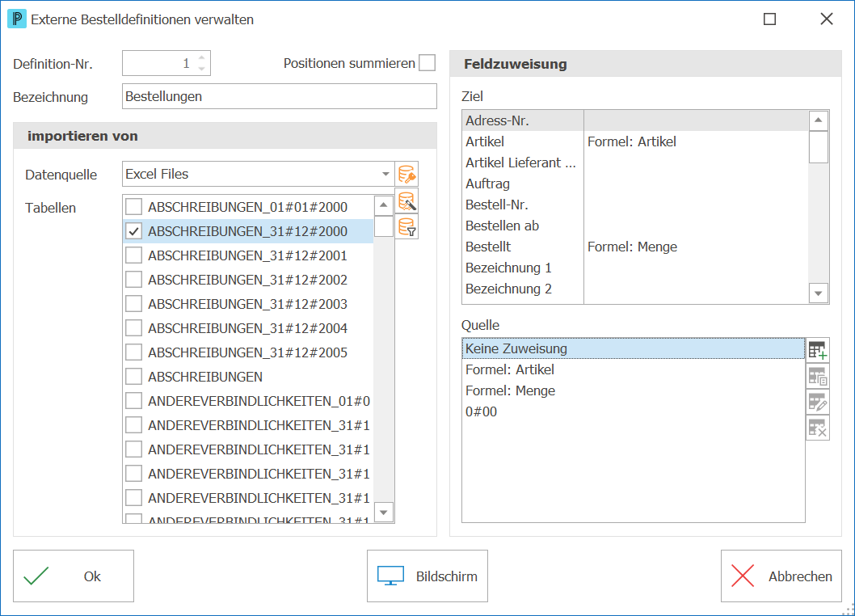Open the Datenquelle dropdown
This screenshot has height=616, width=855.
385,174
